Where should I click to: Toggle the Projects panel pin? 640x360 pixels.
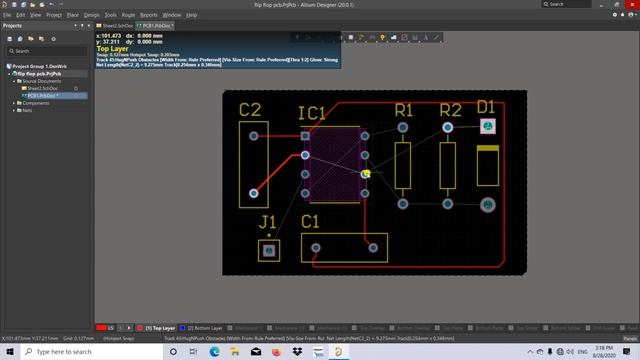[82, 25]
